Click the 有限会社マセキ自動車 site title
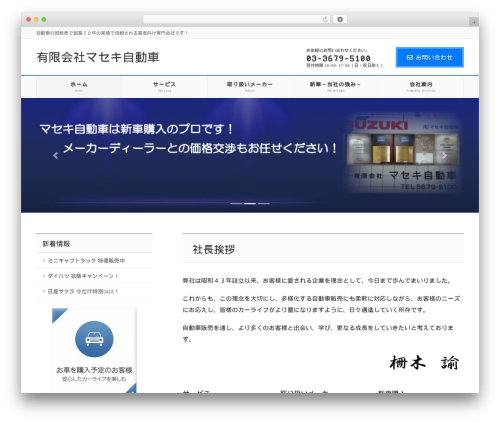Screen dimensions: 500x423 (x=98, y=57)
